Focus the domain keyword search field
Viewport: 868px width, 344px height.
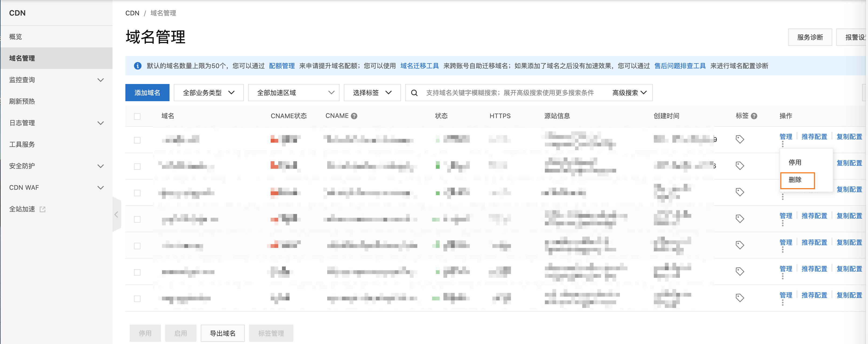pos(510,93)
